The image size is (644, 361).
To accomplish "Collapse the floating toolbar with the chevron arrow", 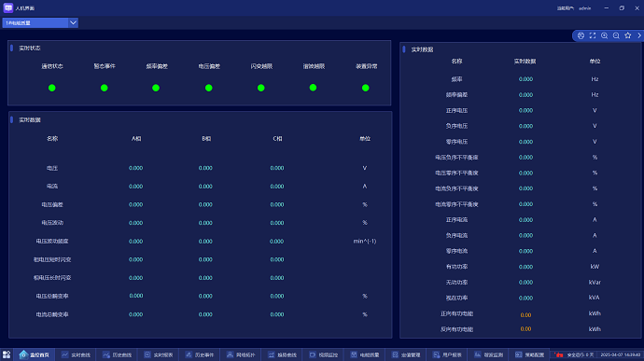I will coord(639,35).
